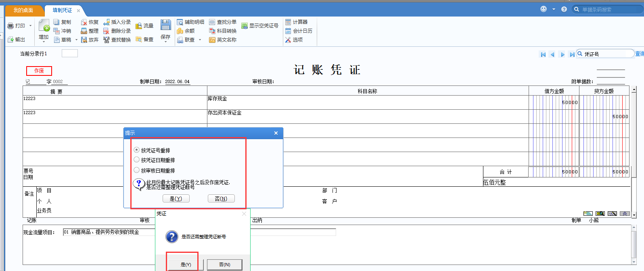Expand the 草稿 draft dropdown arrow

pos(76,40)
